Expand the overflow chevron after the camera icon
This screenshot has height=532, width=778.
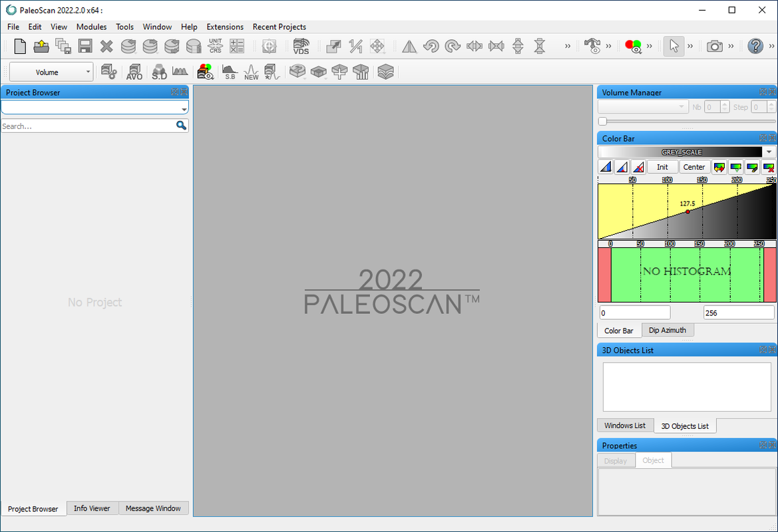(x=731, y=46)
